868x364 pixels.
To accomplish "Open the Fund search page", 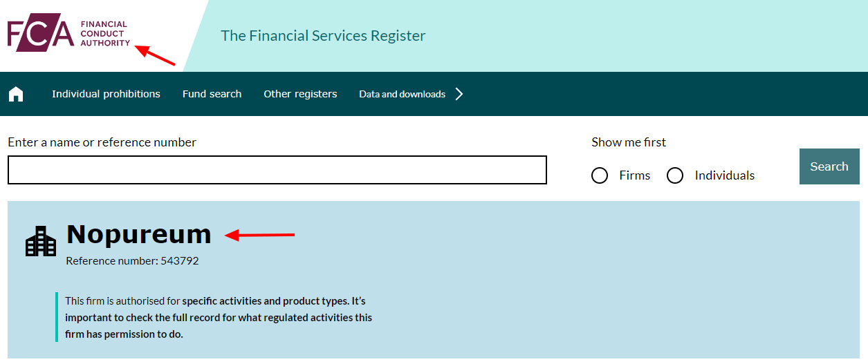I will pos(212,94).
